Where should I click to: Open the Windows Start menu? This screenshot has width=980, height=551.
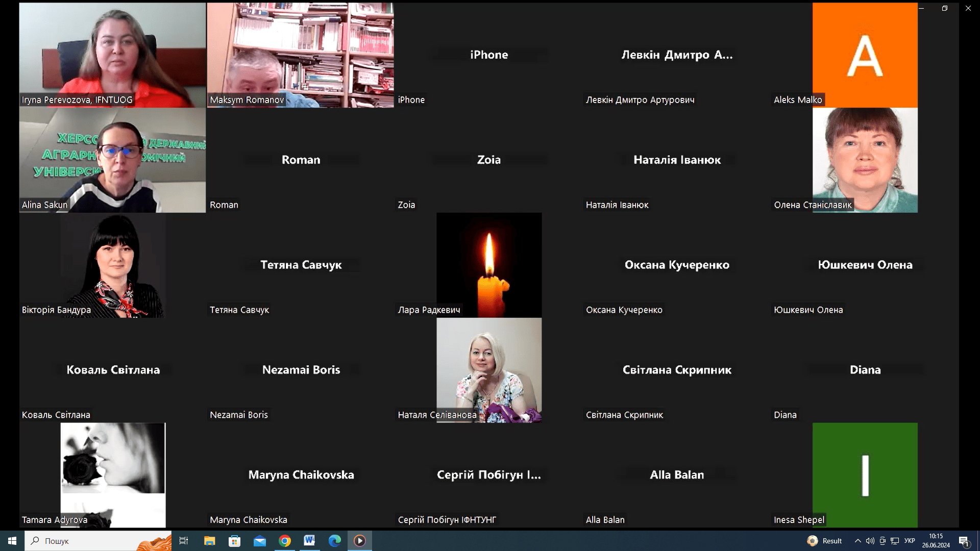click(12, 541)
